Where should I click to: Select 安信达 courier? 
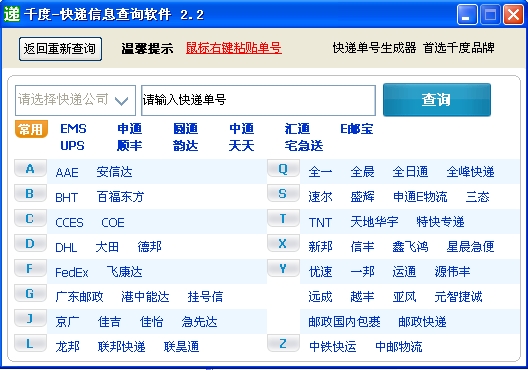point(114,172)
